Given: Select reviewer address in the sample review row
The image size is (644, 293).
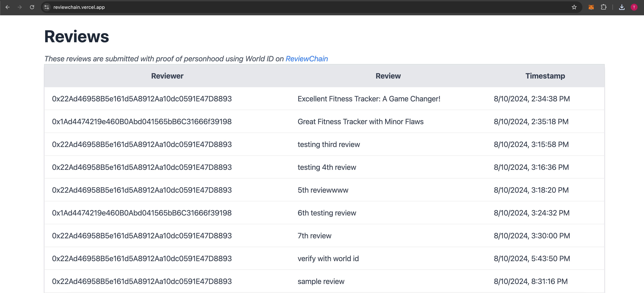Looking at the screenshot, I should coord(142,281).
